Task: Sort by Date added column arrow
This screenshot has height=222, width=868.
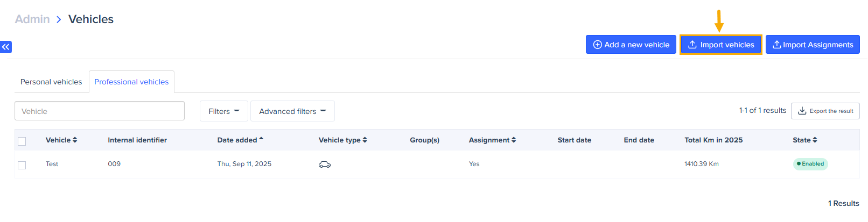Action: point(261,139)
